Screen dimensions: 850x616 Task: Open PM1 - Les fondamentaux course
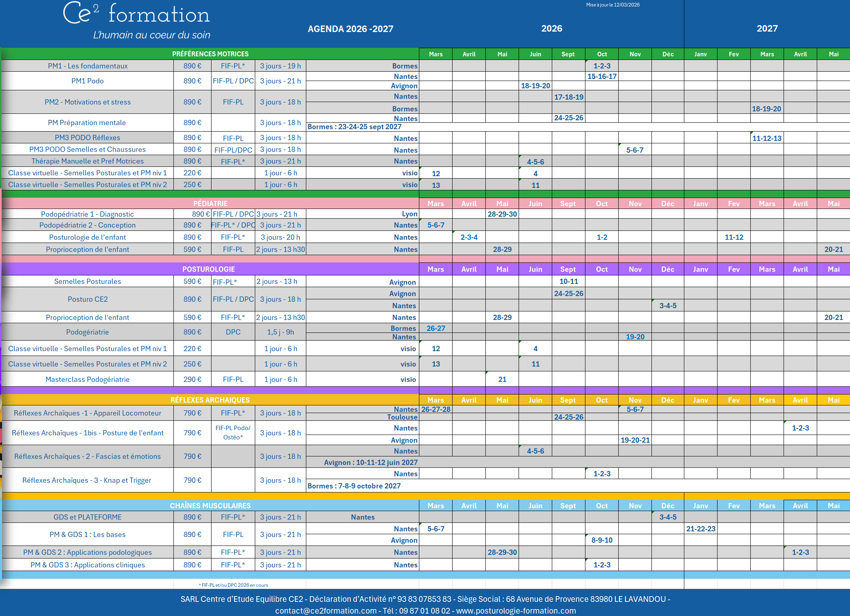tap(88, 66)
